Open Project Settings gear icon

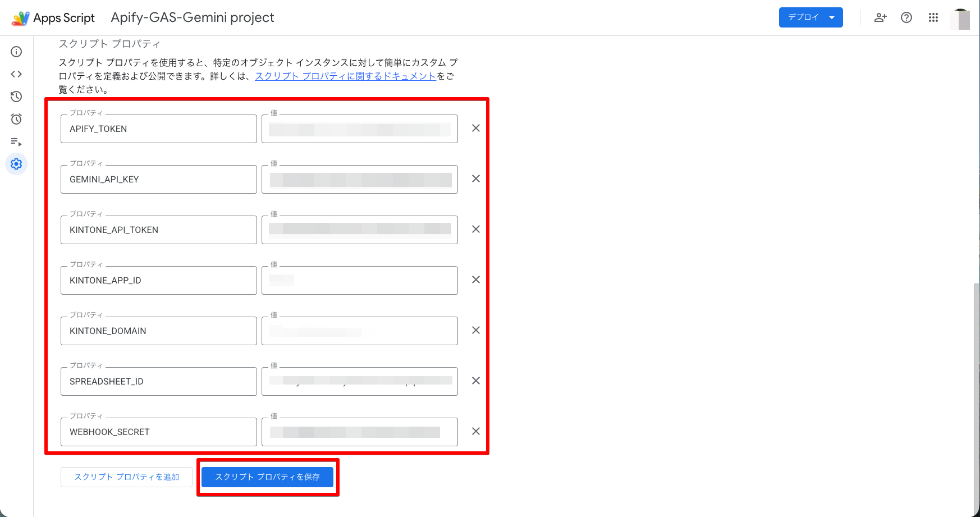pos(16,164)
